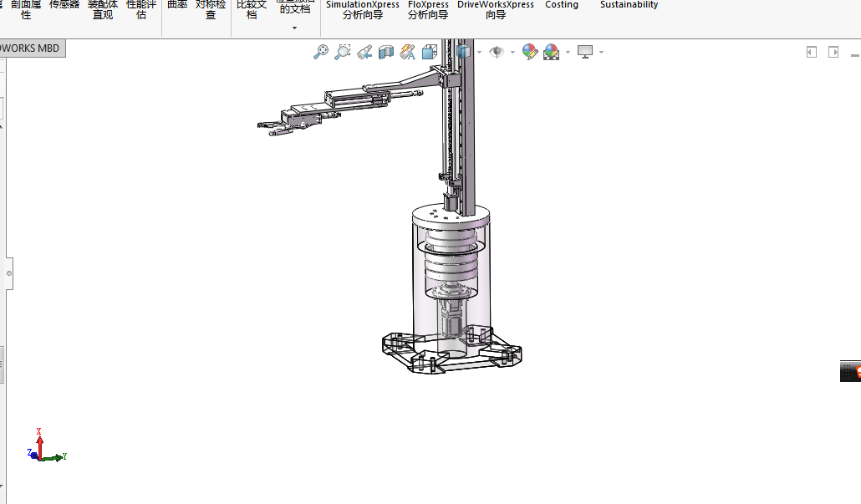The image size is (861, 504).
Task: Open the Sustainability tool
Action: (629, 5)
